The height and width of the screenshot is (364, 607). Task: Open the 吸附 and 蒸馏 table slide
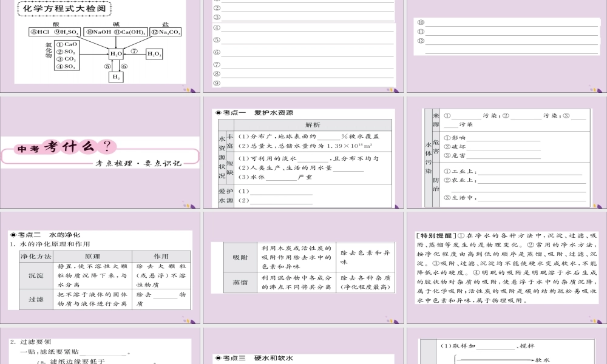303,268
